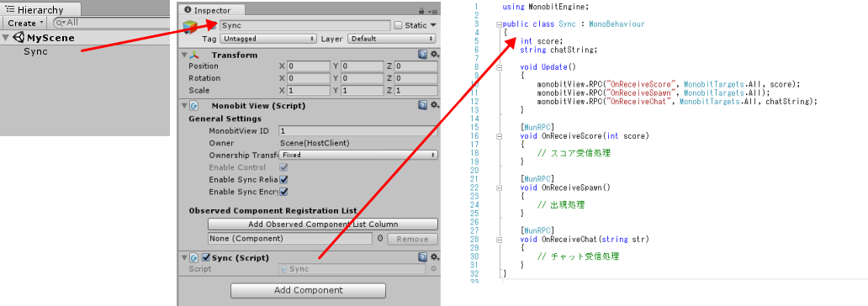Click the Rotation X field
Screen dimensions: 868x306
coord(308,78)
